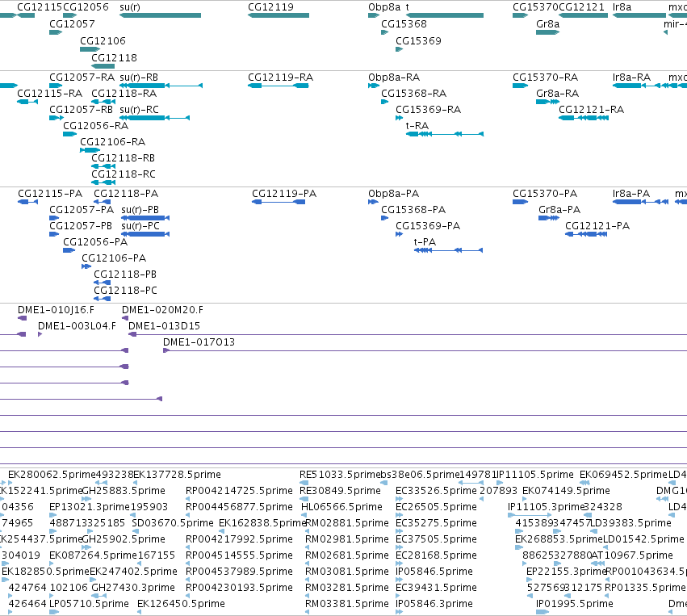This screenshot has width=687, height=616.
Task: Open BAC end DME1-003L04.F
Action: tap(77, 326)
